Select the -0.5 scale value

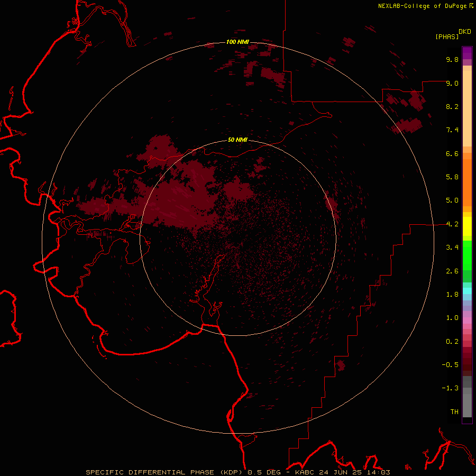pos(450,365)
